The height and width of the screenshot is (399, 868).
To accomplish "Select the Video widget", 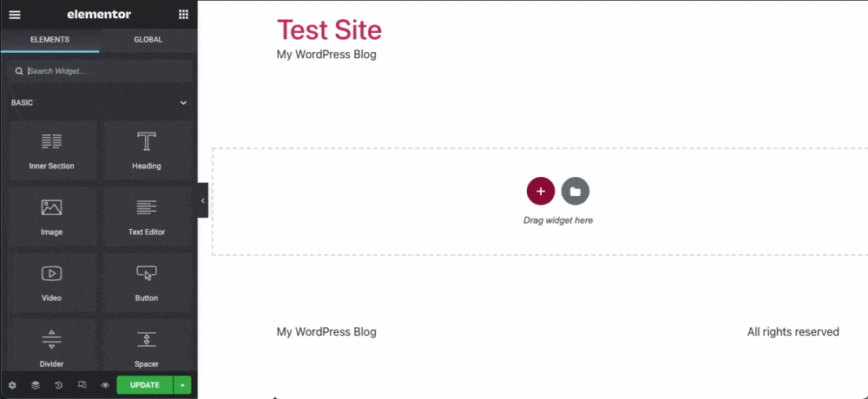I will coord(51,283).
